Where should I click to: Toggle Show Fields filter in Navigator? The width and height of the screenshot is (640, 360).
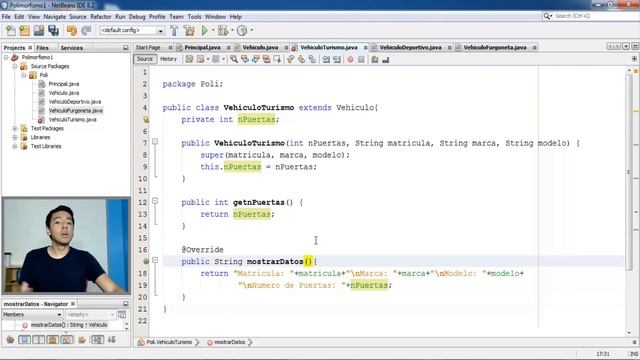tap(24, 340)
